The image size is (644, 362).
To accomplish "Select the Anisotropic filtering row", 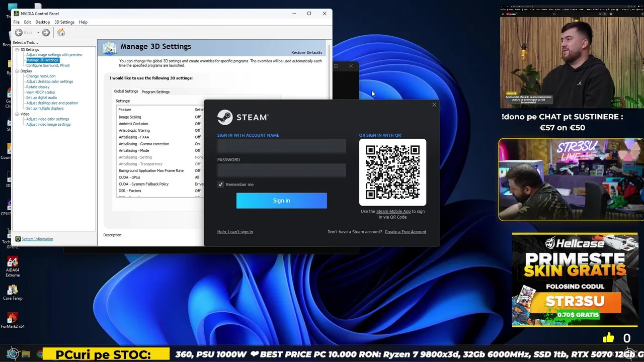I will point(160,130).
